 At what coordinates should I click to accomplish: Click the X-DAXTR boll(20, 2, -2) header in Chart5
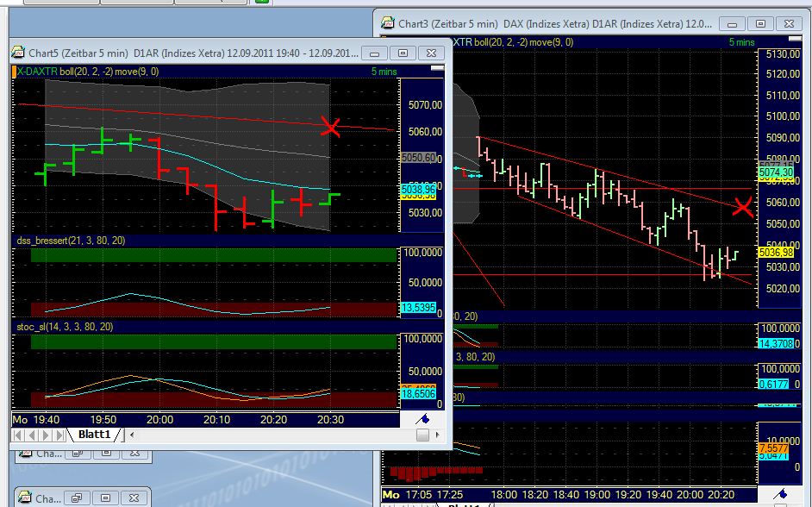(x=88, y=72)
